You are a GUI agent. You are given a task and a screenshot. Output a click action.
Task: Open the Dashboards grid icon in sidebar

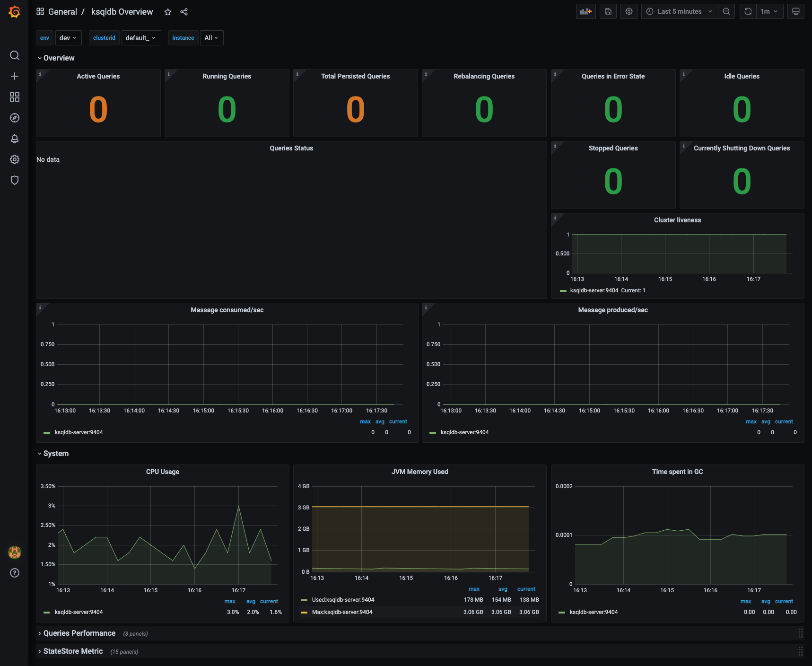tap(15, 97)
